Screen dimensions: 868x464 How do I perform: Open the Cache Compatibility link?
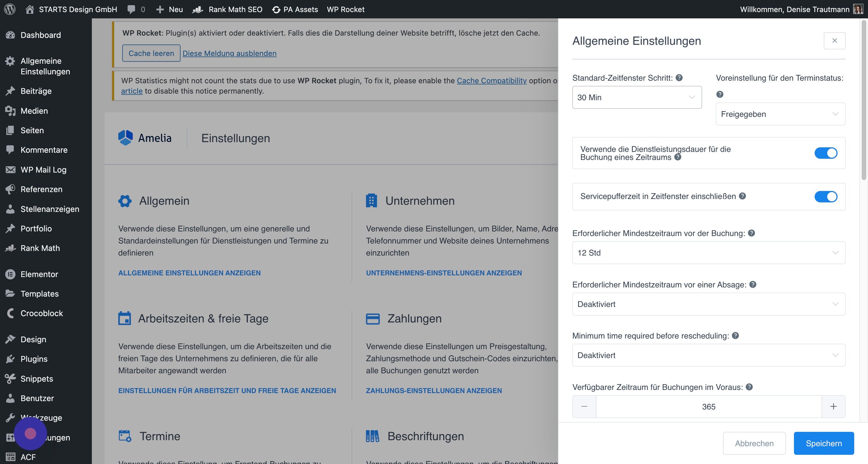[x=492, y=80]
